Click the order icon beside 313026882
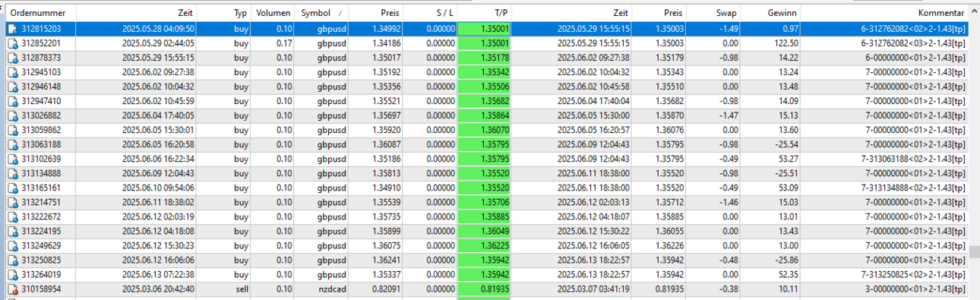980x300 pixels. 12,115
